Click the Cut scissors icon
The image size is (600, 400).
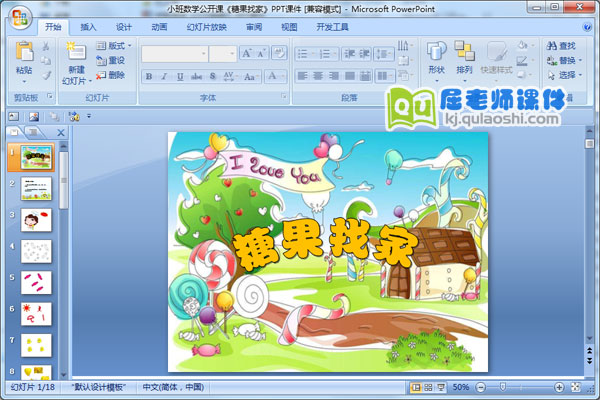tap(46, 46)
